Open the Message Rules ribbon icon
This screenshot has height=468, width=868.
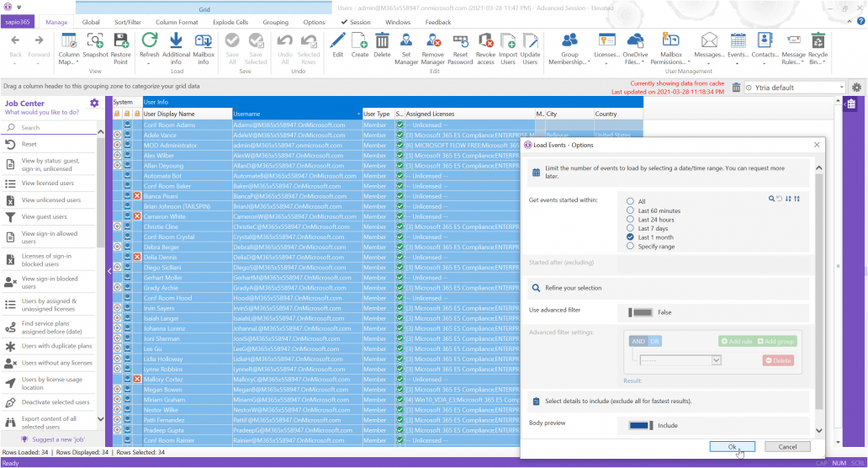793,41
